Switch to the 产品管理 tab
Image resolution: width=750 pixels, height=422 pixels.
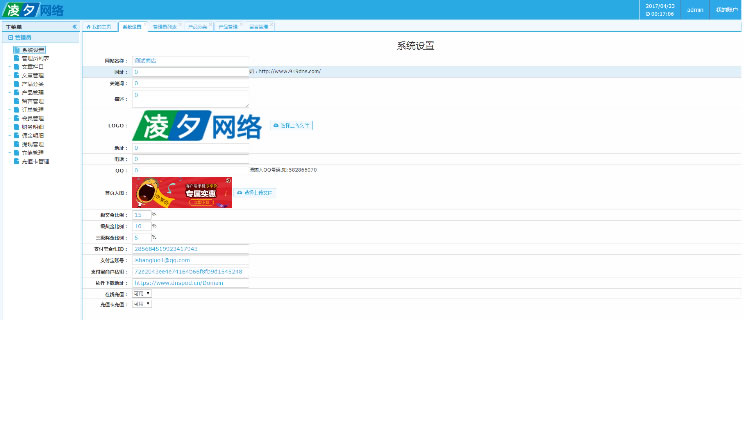click(x=228, y=27)
